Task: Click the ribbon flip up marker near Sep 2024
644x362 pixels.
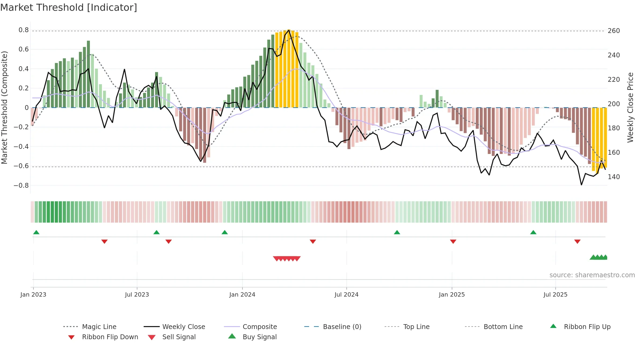Action: tap(397, 232)
